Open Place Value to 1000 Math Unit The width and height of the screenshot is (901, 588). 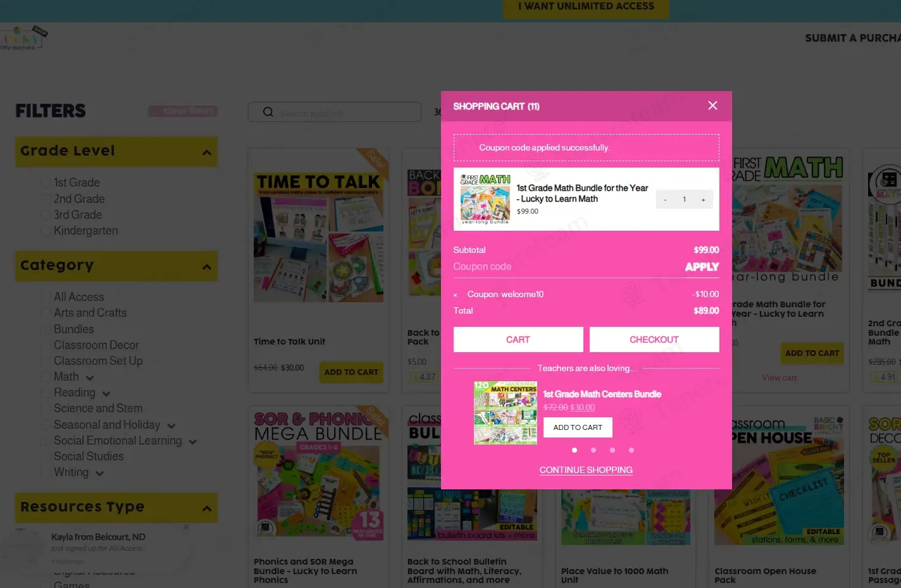click(x=614, y=575)
